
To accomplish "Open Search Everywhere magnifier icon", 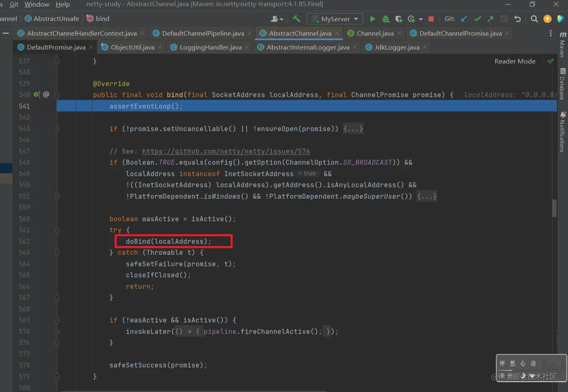I will pos(534,19).
